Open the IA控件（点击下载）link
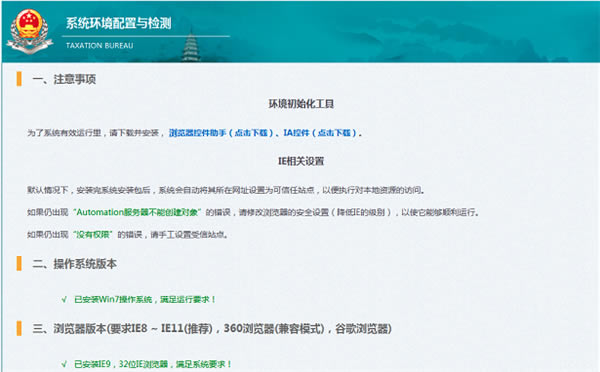 [320, 133]
